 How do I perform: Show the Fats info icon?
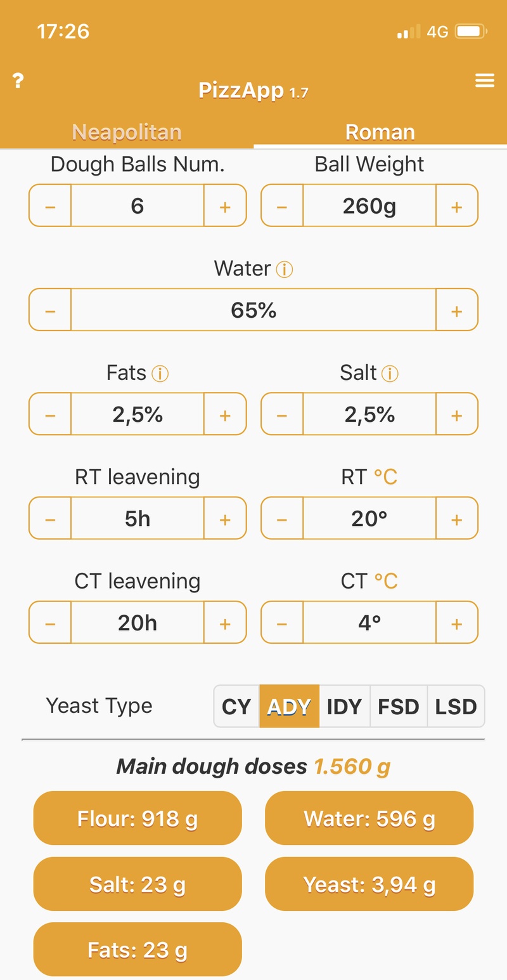tap(160, 374)
